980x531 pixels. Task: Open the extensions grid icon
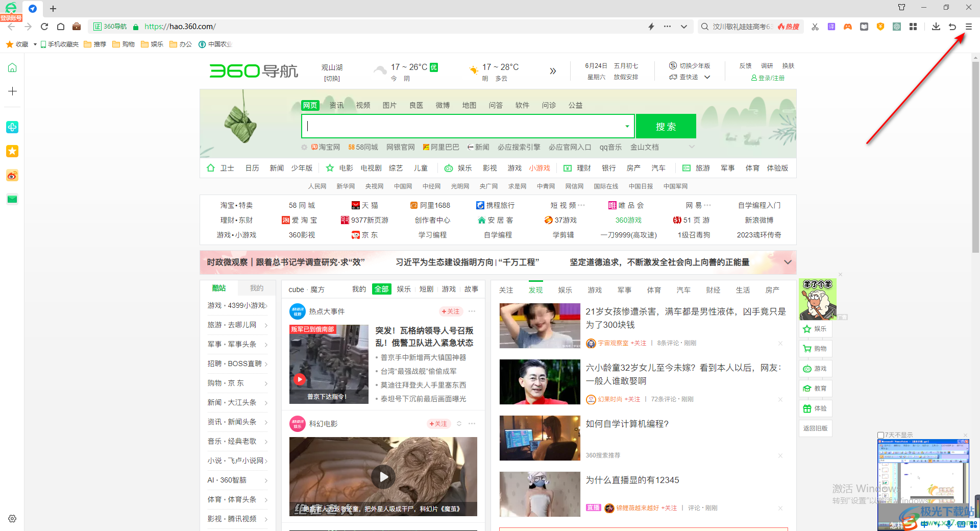pos(913,27)
